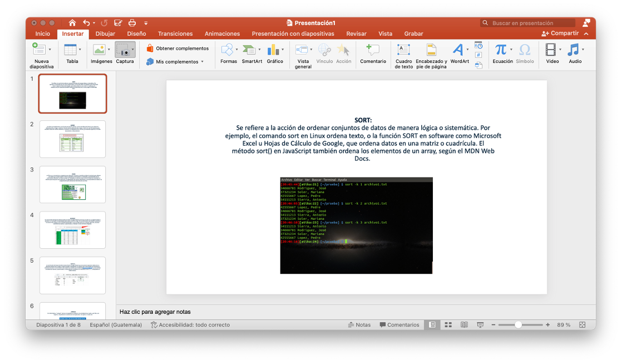This screenshot has height=364, width=621.
Task: Open Encabezado y pie de página
Action: [x=431, y=50]
